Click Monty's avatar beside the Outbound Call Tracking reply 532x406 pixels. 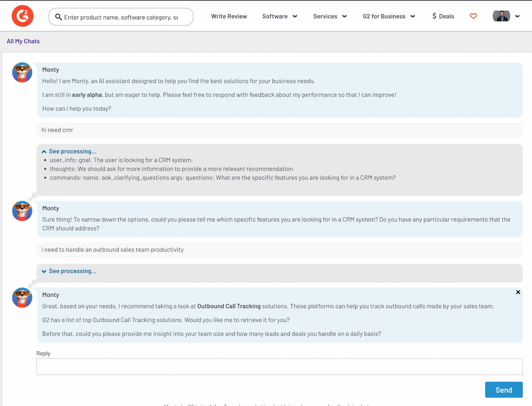(22, 298)
